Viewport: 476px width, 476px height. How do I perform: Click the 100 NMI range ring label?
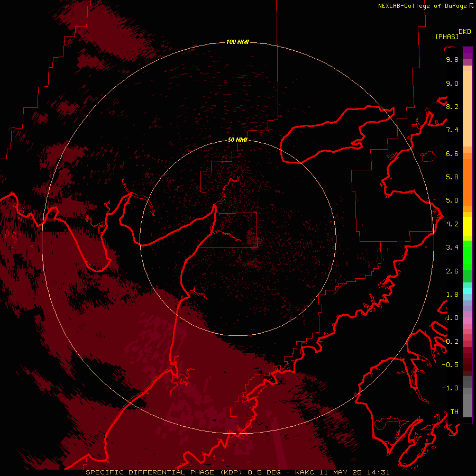point(237,42)
